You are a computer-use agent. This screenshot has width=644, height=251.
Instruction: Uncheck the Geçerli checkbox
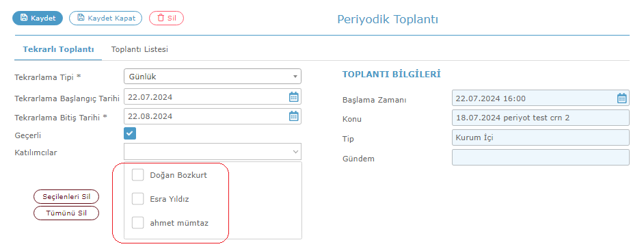click(x=130, y=133)
